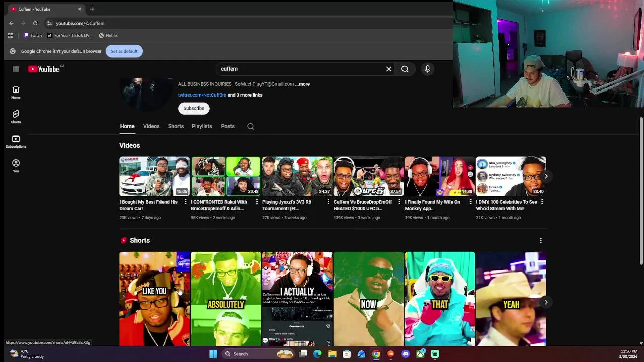Open 'I Bought My Best Friend' video thumbnail
This screenshot has height=362, width=644.
[x=154, y=176]
